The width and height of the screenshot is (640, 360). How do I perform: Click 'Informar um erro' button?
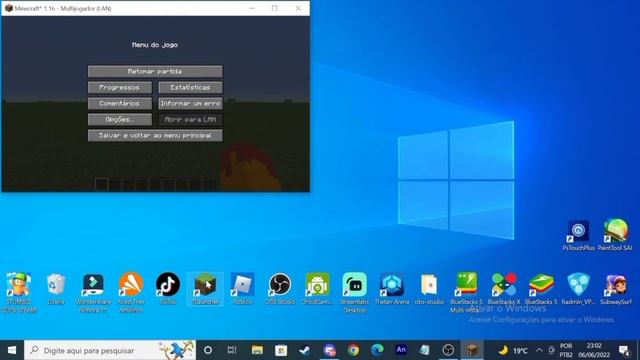(x=190, y=103)
